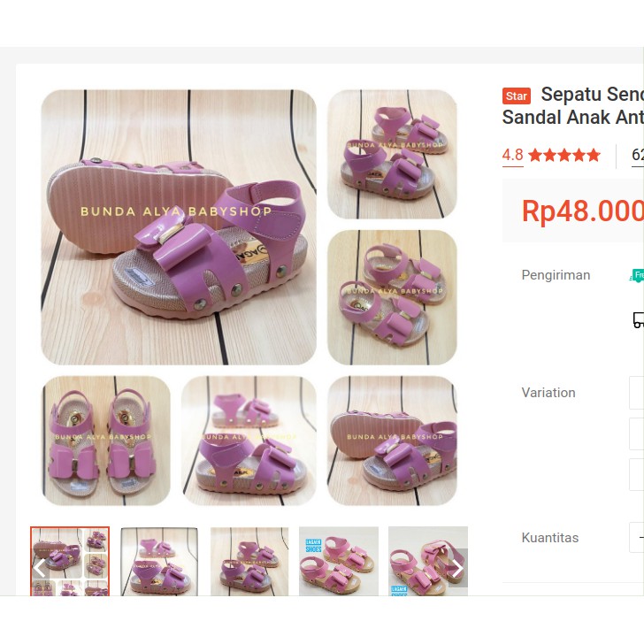Screen dimensions: 644x644
Task: Click the Rp48.000 price label
Action: pyautogui.click(x=582, y=211)
